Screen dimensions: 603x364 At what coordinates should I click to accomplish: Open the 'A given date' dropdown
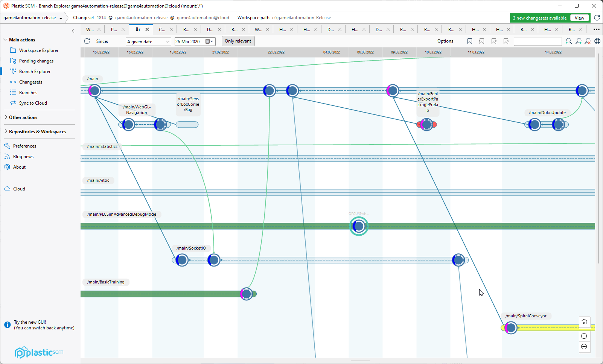tap(148, 42)
